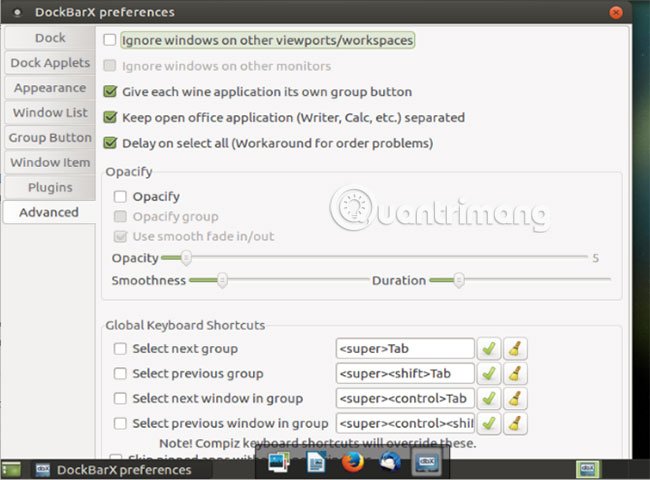Clear Select next window in group broom
650x480 pixels.
(515, 398)
